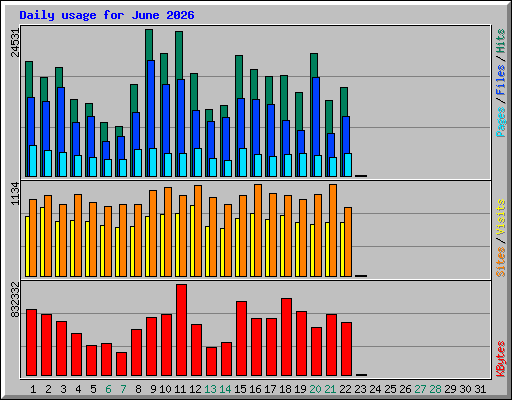Click day 17 on the x-axis
The width and height of the screenshot is (512, 400).
[270, 389]
